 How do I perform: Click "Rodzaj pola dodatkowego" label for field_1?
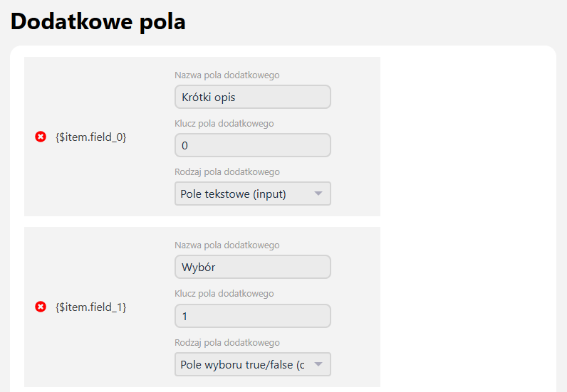point(227,342)
